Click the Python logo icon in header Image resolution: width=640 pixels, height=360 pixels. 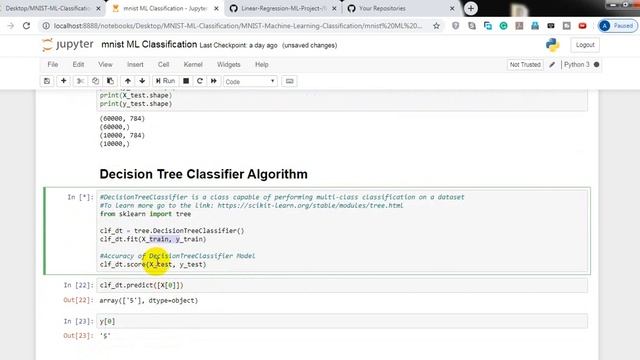[552, 45]
